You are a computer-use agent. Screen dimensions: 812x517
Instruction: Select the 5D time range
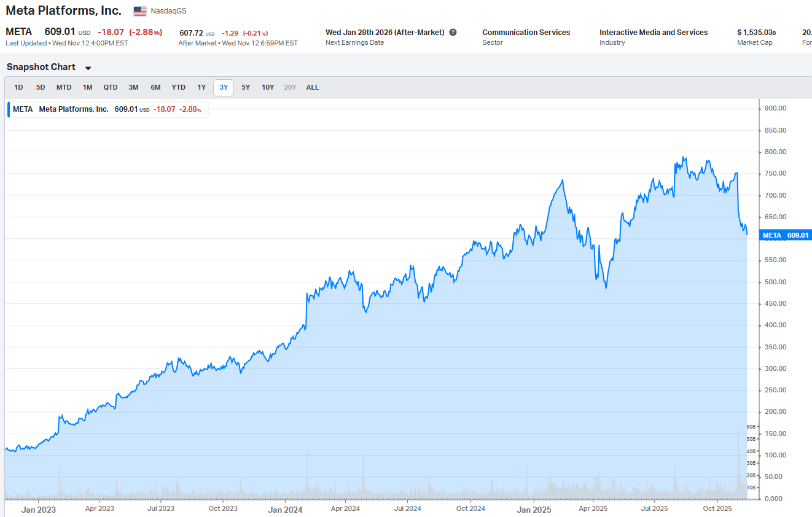tap(41, 87)
